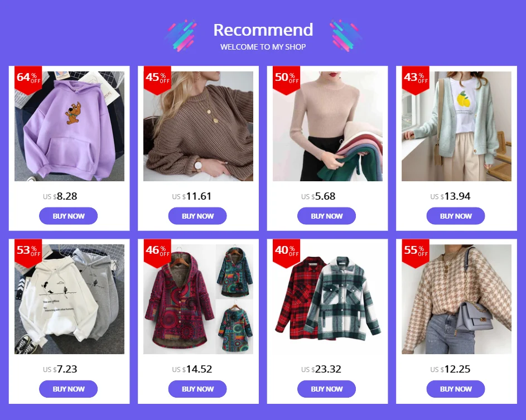Click the 40% OFF discount badge
The width and height of the screenshot is (526, 420).
click(287, 253)
